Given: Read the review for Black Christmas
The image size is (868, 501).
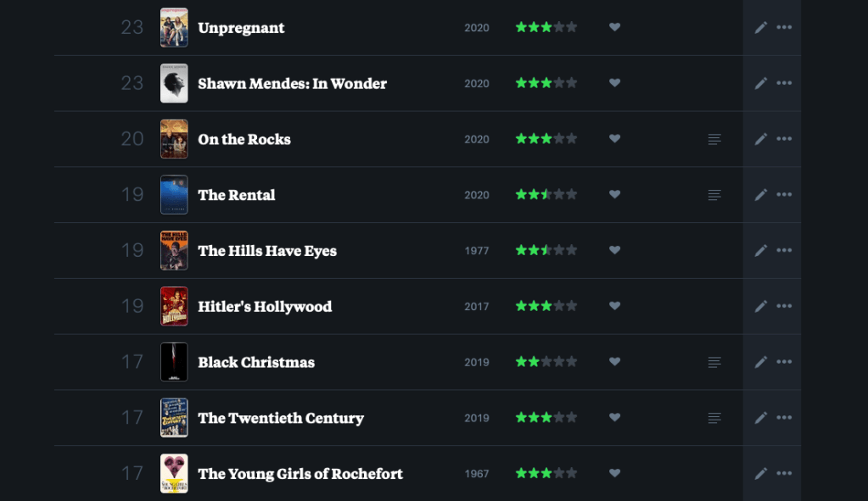Looking at the screenshot, I should (714, 363).
